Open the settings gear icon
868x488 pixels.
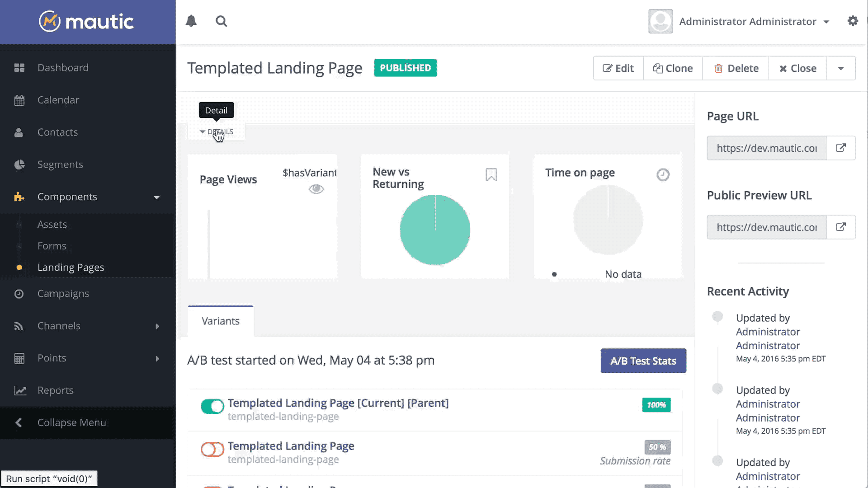pos(853,21)
